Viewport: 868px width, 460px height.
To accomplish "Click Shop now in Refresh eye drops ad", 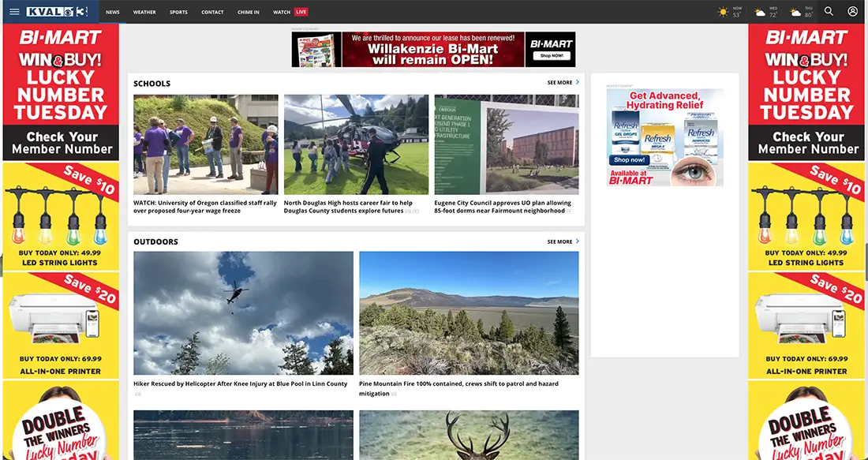I will point(630,159).
